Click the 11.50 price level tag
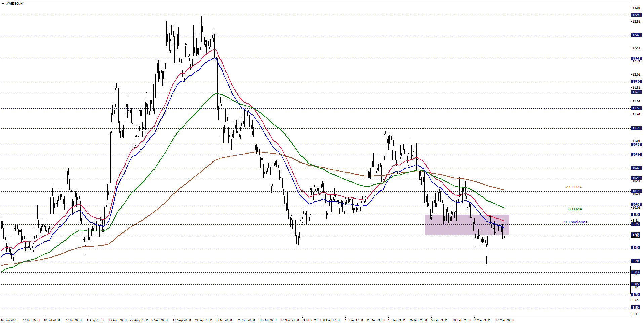This screenshot has width=644, height=324. click(x=636, y=108)
